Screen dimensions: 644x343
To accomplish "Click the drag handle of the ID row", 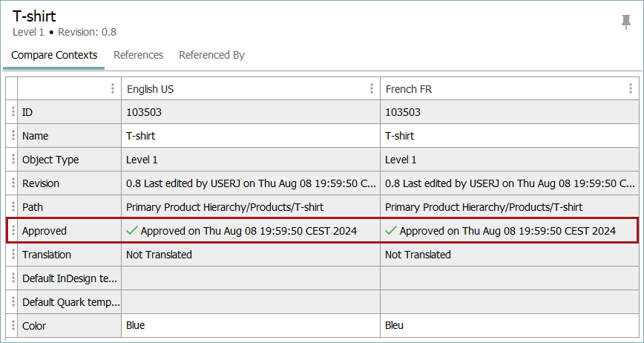I will click(x=13, y=112).
